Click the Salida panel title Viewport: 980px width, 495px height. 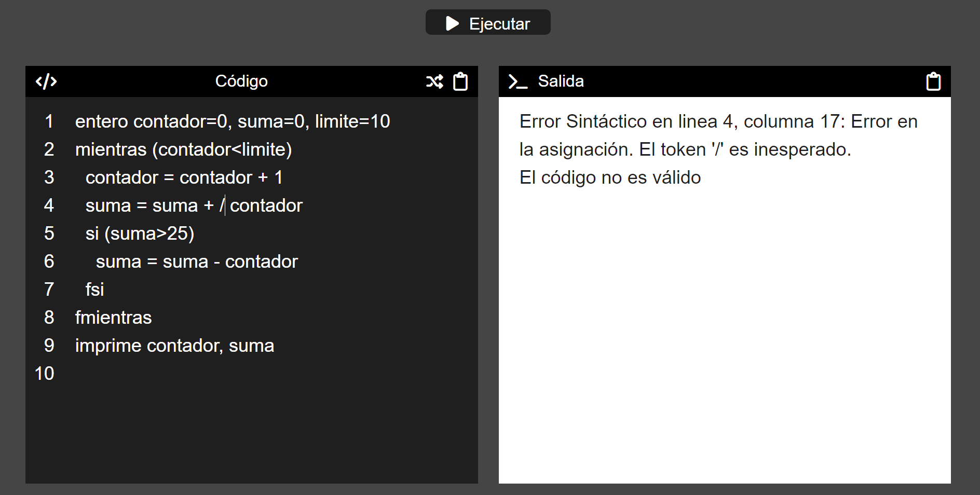point(561,81)
